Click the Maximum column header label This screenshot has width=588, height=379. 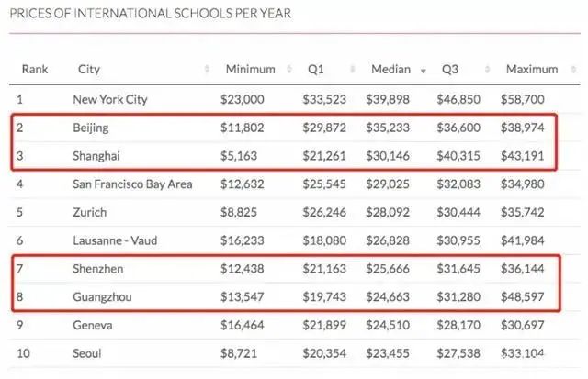pos(531,69)
